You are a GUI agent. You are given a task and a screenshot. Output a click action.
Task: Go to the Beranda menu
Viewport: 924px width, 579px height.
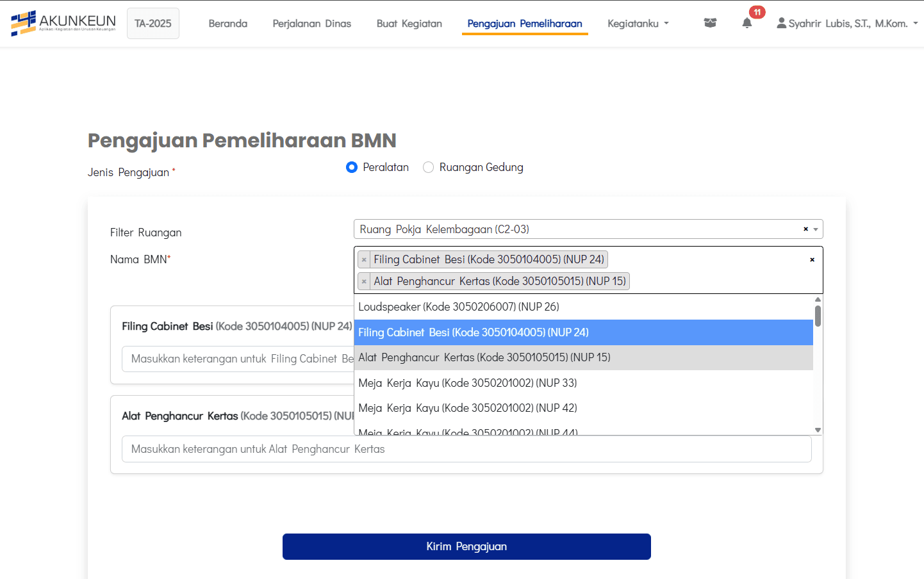(227, 24)
